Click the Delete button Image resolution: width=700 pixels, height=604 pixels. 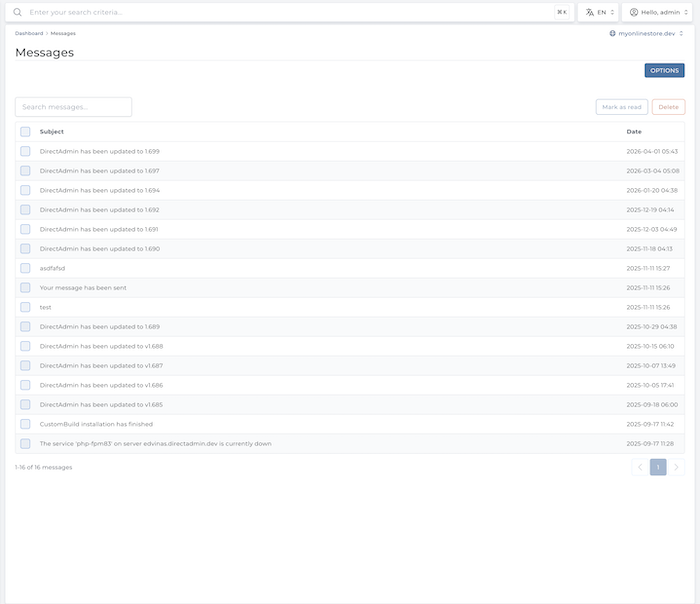pos(668,107)
